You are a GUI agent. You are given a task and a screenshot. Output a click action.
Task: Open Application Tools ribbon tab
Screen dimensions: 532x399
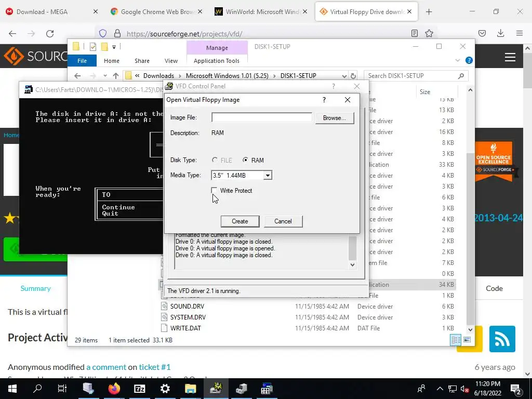[217, 61]
